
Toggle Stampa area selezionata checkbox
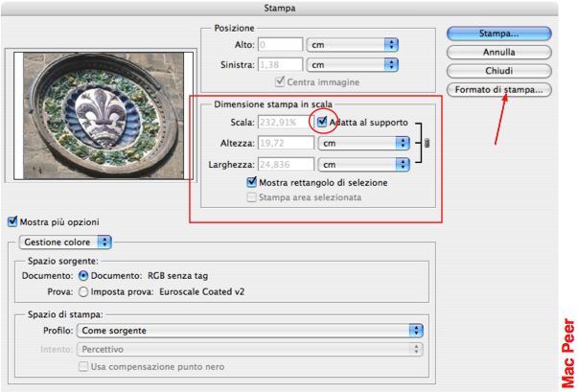252,197
